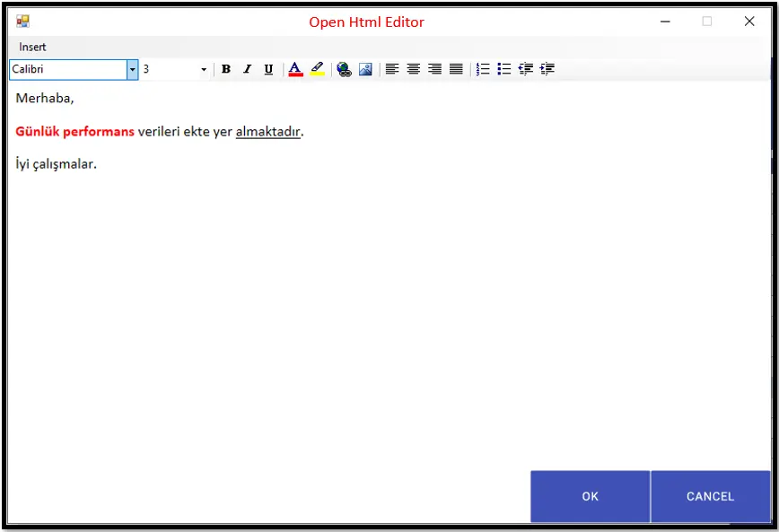The width and height of the screenshot is (779, 532).
Task: Align text left
Action: pyautogui.click(x=392, y=69)
